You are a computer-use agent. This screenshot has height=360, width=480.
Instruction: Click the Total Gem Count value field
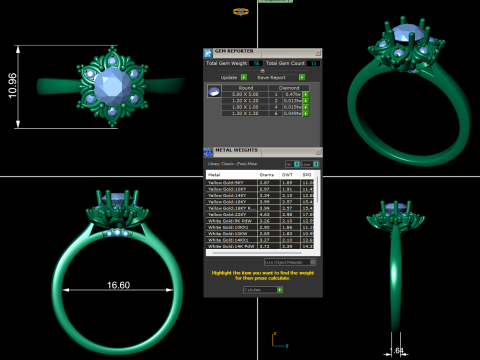313,63
